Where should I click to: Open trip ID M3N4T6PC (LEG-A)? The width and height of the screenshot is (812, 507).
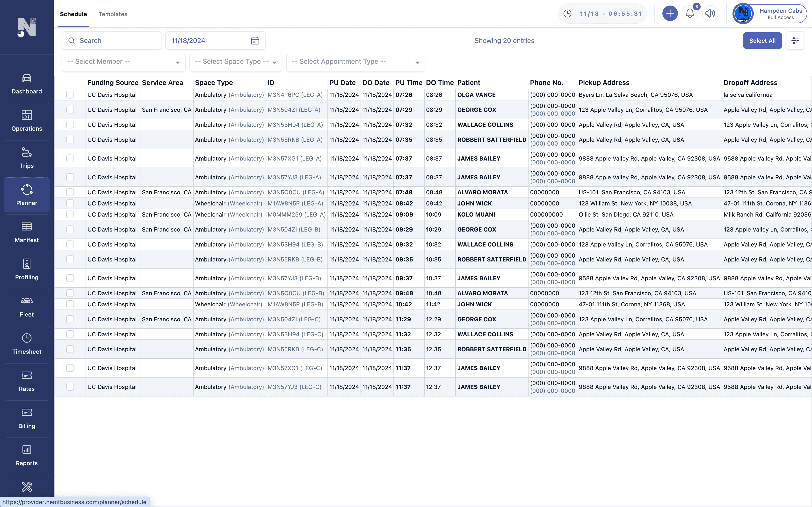(295, 95)
